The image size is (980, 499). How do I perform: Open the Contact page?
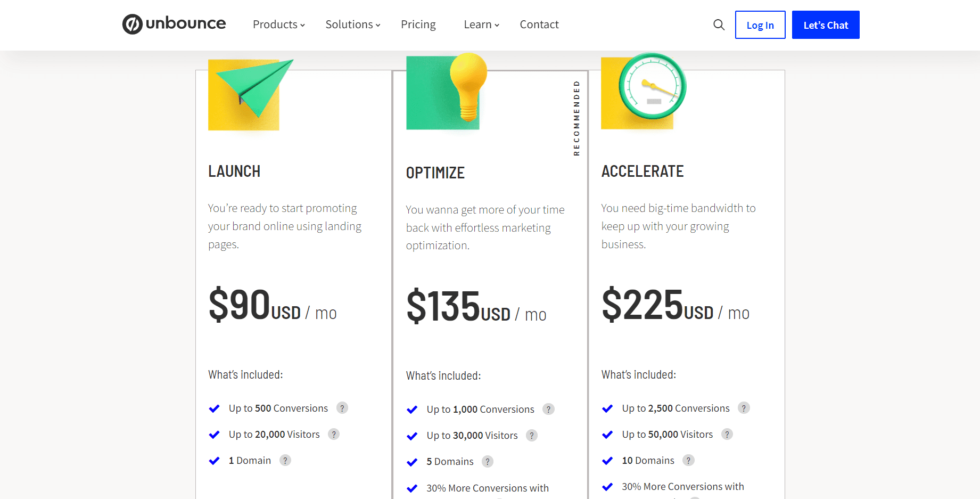tap(539, 24)
